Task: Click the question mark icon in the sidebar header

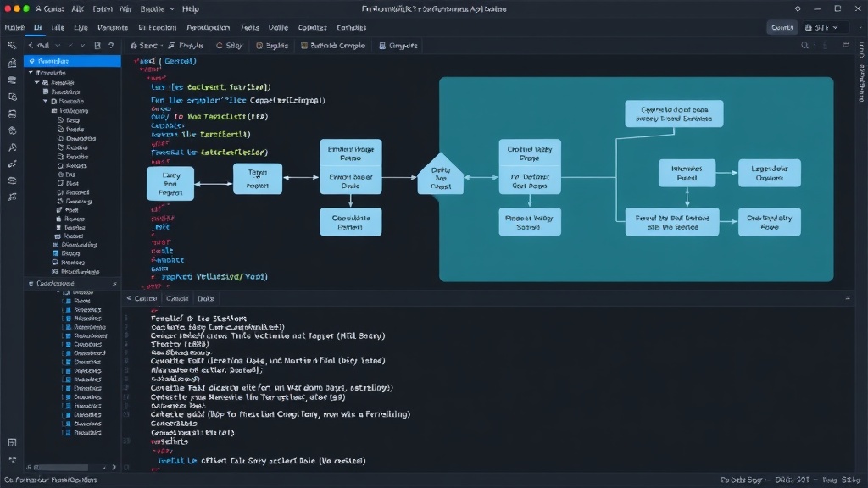Action: click(111, 46)
